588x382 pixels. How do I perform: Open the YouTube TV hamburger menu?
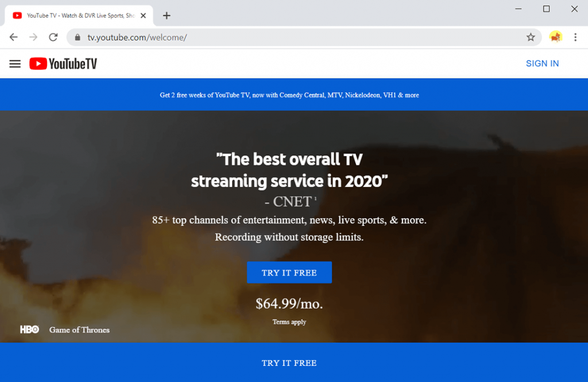pos(15,64)
